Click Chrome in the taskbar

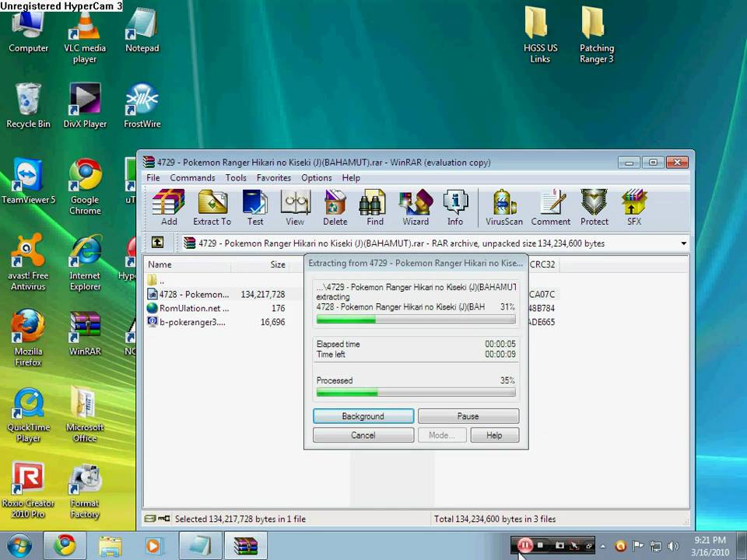[x=65, y=546]
